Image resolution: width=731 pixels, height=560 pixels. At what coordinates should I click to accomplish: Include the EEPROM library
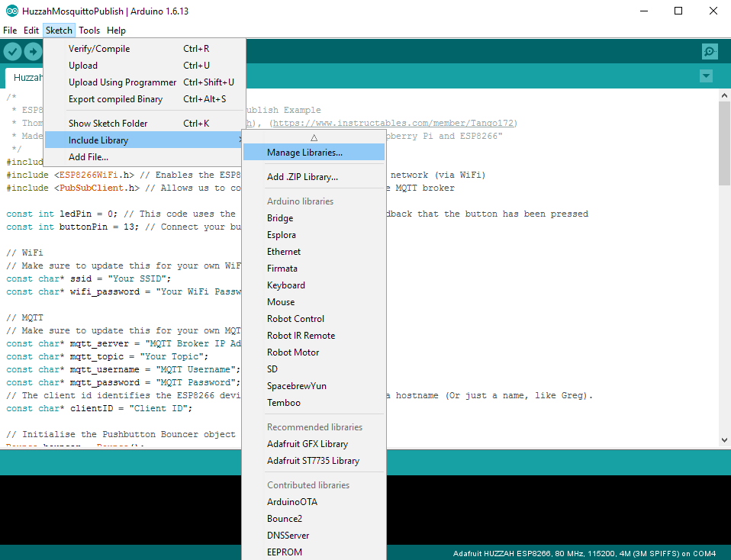(x=285, y=552)
